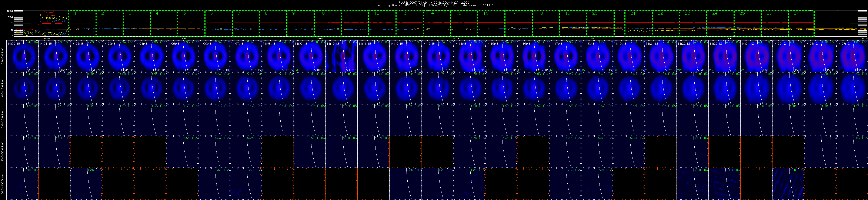Select interval 27 in the light curve plot
868x200 pixels.
coord(801,23)
